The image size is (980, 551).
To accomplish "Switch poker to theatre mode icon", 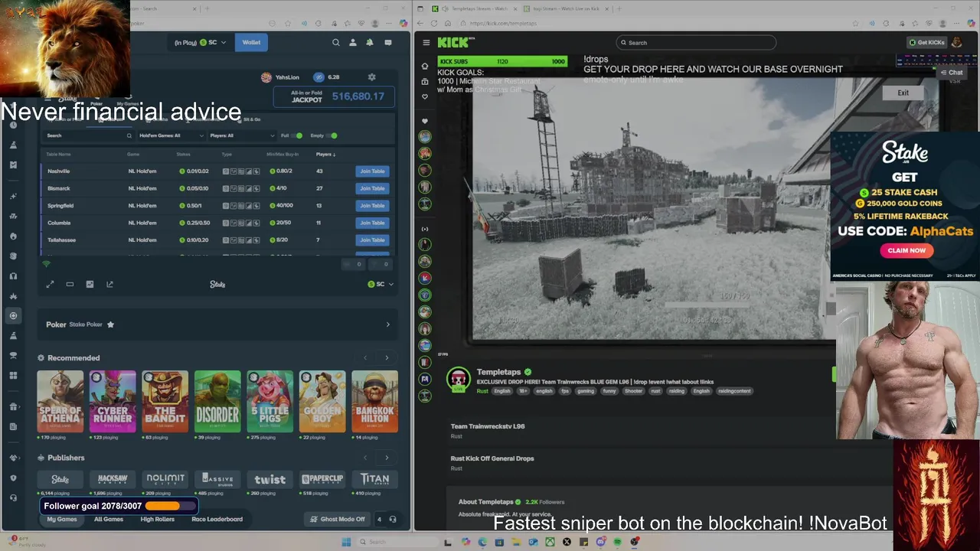I will (70, 284).
